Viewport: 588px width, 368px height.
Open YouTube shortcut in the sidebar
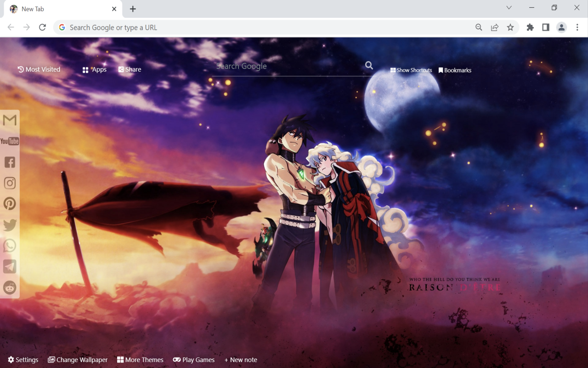point(10,141)
